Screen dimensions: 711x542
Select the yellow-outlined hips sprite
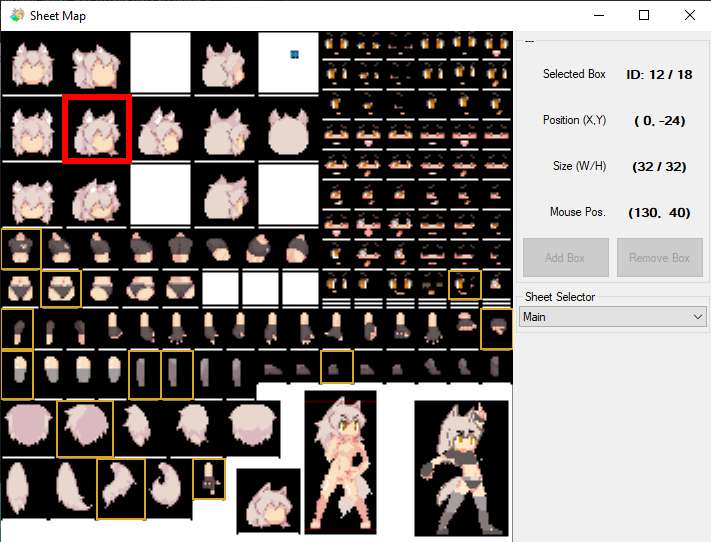[61, 289]
